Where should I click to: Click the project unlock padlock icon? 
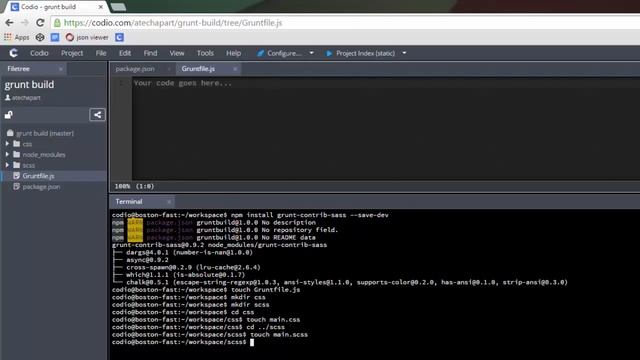click(x=9, y=115)
